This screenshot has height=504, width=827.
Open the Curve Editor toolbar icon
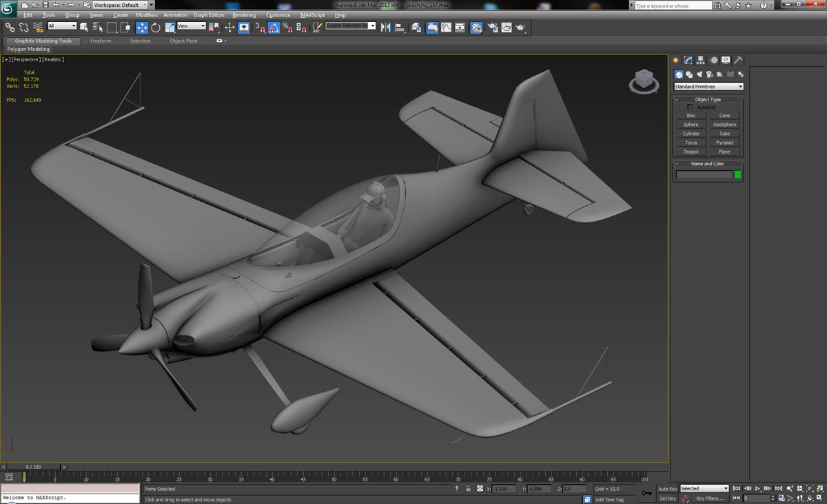point(446,28)
